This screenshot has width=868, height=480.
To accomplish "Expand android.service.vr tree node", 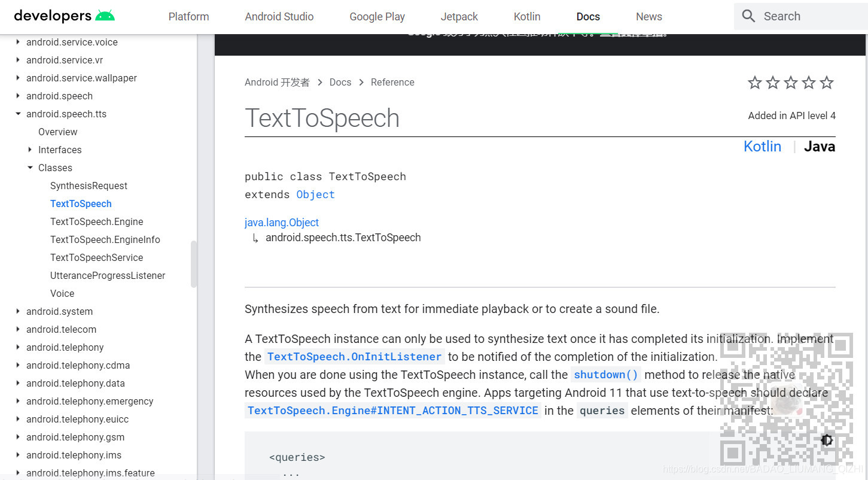I will click(18, 60).
